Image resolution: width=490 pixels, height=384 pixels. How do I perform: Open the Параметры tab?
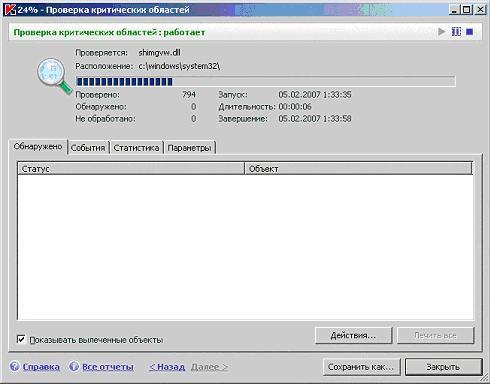click(189, 148)
